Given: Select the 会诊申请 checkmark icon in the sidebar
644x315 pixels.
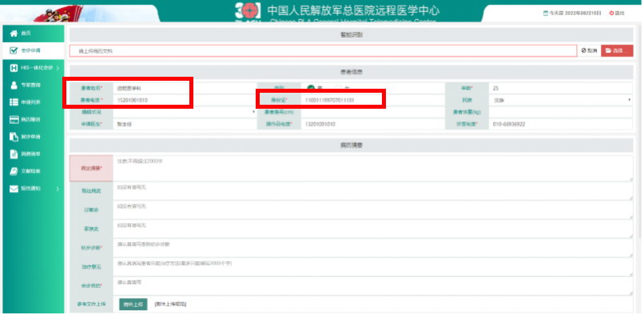Looking at the screenshot, I should 14,50.
